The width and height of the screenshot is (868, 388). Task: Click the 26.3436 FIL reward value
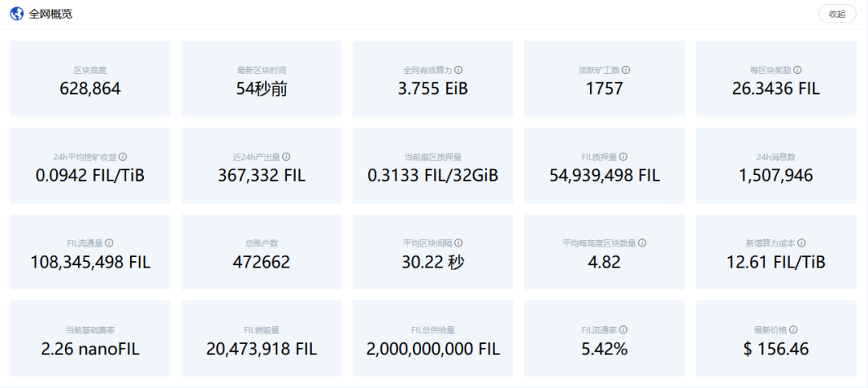pyautogui.click(x=776, y=88)
